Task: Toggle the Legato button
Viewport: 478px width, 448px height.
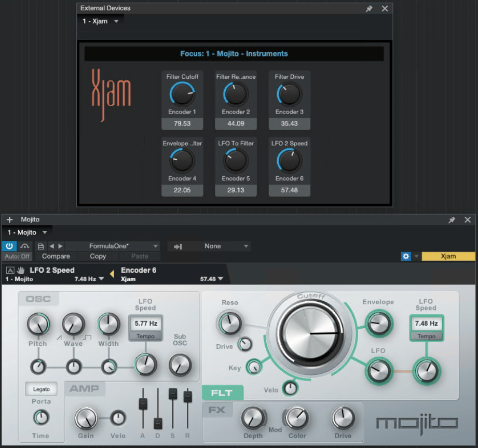Action: click(x=41, y=389)
